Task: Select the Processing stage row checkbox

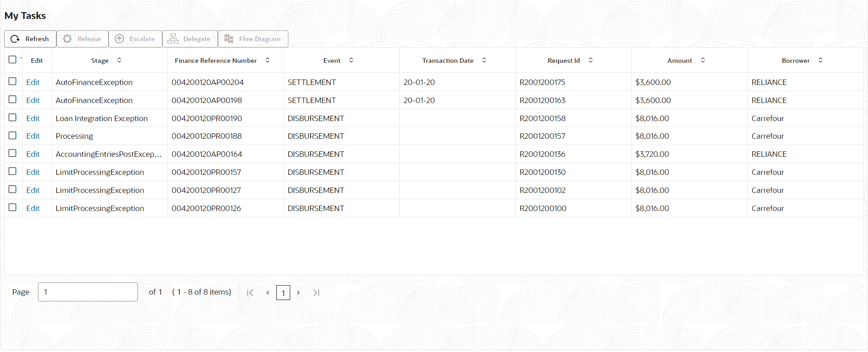Action: (13, 136)
